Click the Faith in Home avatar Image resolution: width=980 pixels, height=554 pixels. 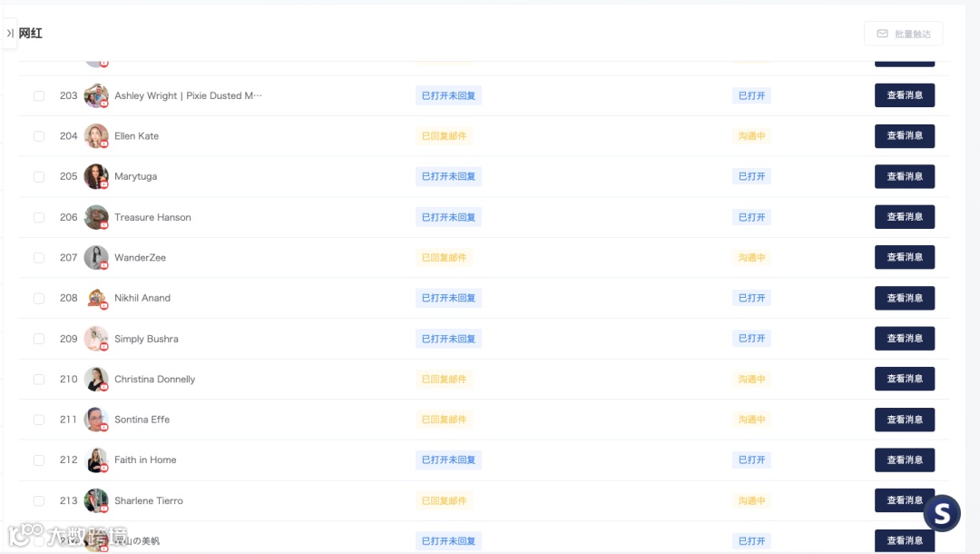[x=96, y=460]
